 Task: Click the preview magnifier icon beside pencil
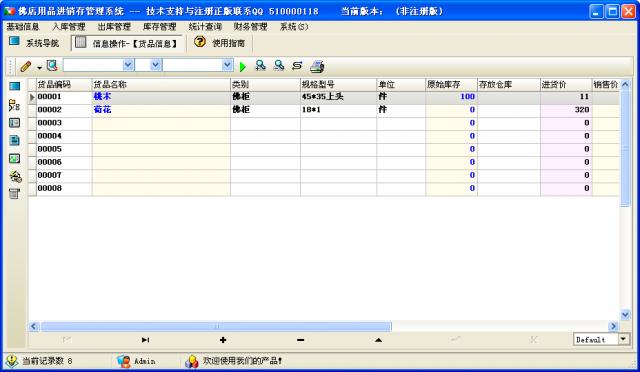click(x=52, y=66)
